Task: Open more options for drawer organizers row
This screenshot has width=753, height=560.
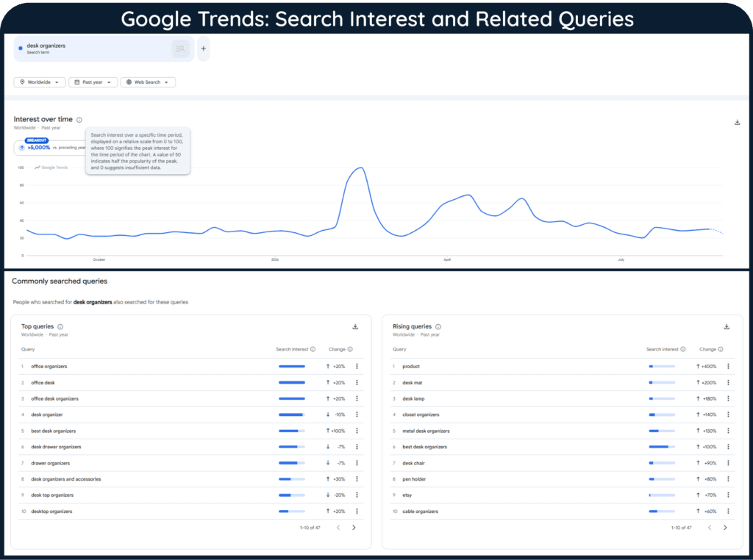Action: pos(357,463)
